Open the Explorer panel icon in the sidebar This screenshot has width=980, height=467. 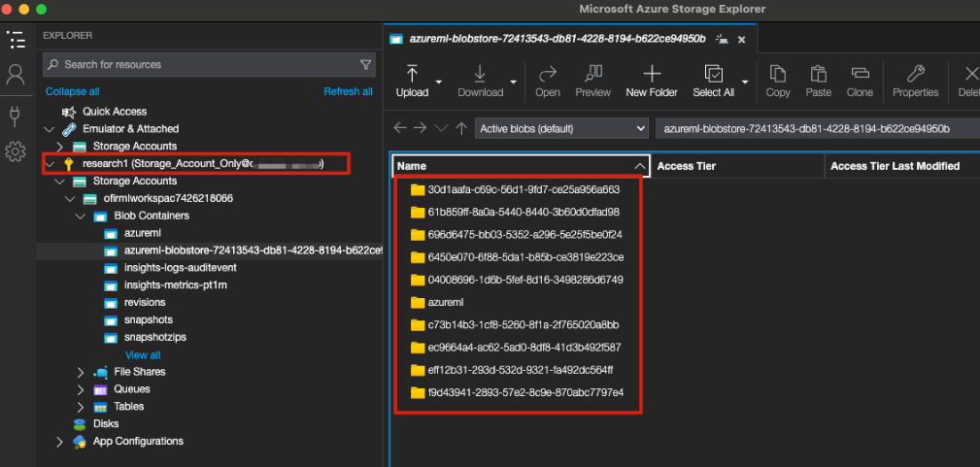[x=16, y=40]
